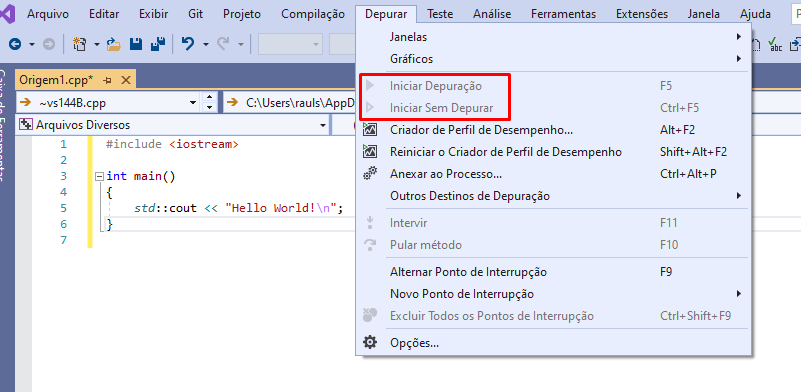
Task: Open the Janela menu
Action: [x=704, y=14]
